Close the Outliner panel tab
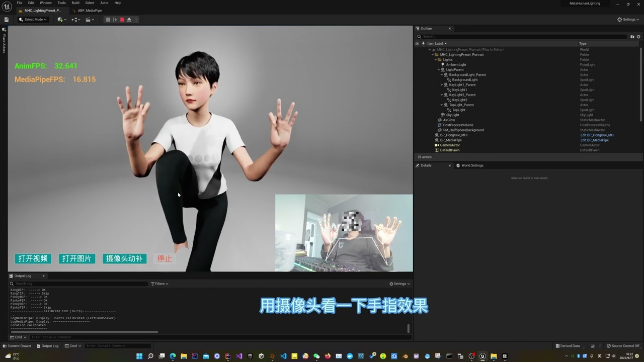 (x=450, y=29)
